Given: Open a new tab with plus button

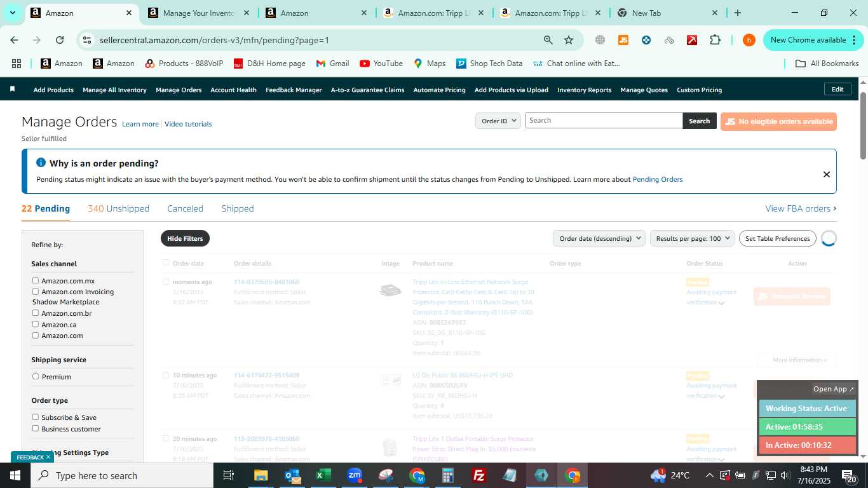Looking at the screenshot, I should 737,13.
